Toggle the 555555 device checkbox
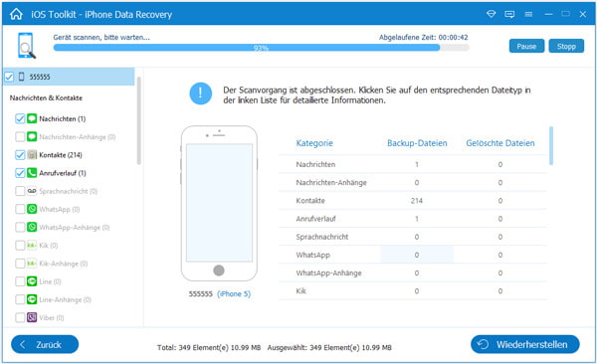This screenshot has height=364, width=597. 9,77
